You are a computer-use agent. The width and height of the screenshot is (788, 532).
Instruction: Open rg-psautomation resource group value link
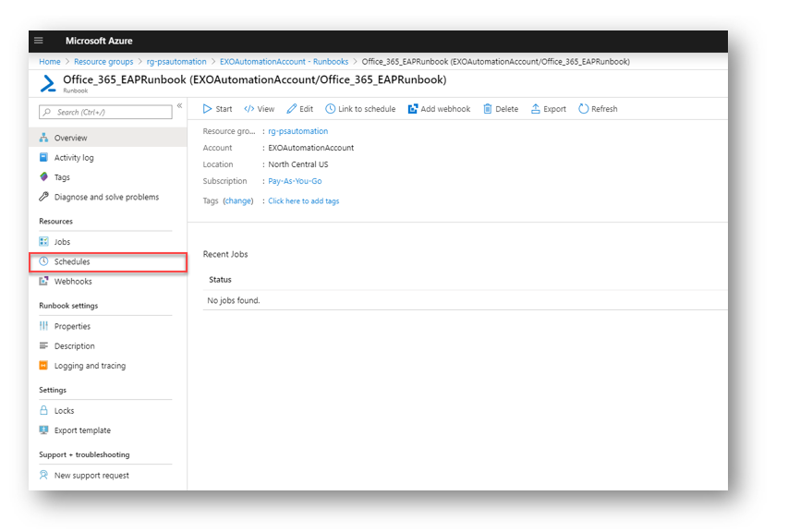coord(298,131)
